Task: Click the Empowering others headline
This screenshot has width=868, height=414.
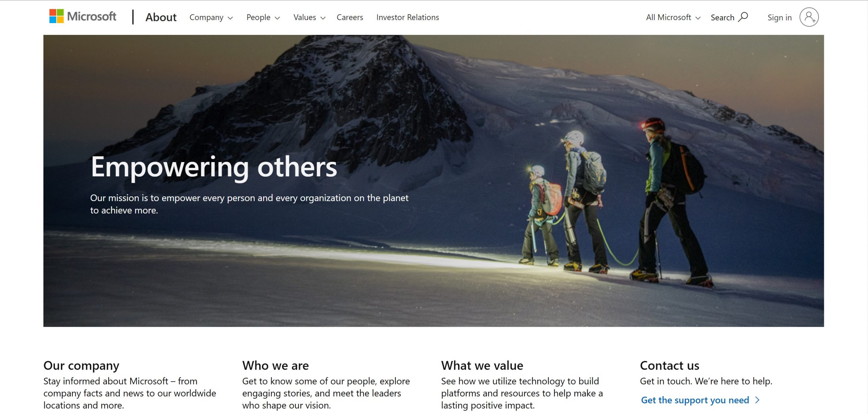Action: (214, 167)
